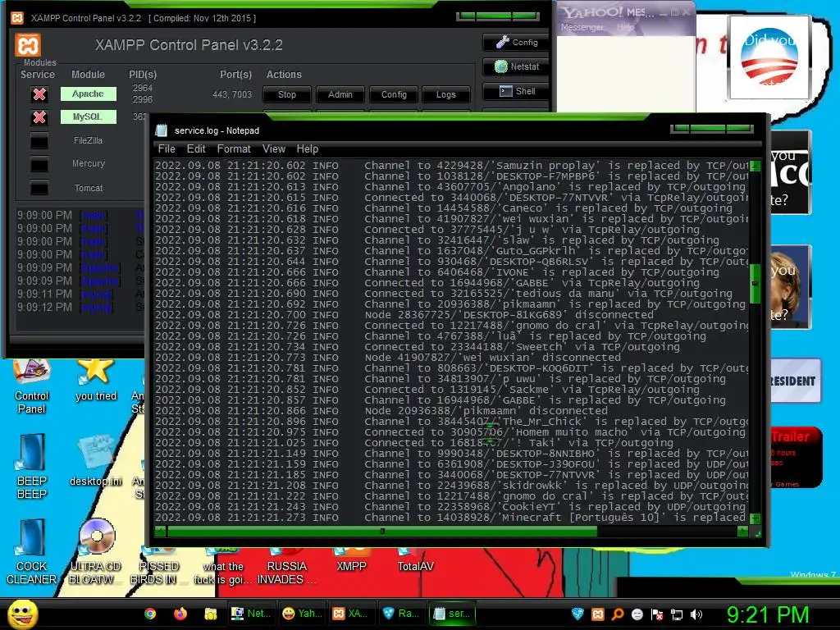Launch Chrome from taskbar
This screenshot has height=630, width=840.
tap(150, 614)
